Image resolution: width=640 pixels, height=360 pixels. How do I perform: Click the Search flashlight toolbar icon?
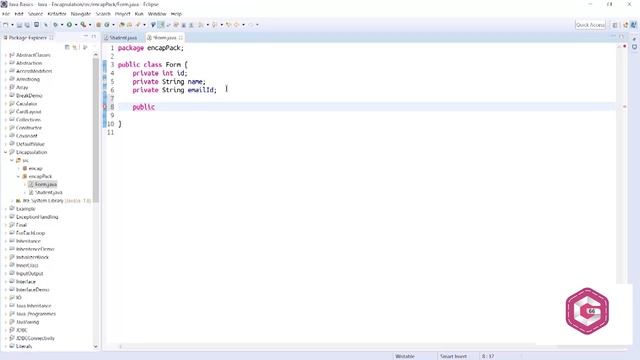tap(138, 25)
